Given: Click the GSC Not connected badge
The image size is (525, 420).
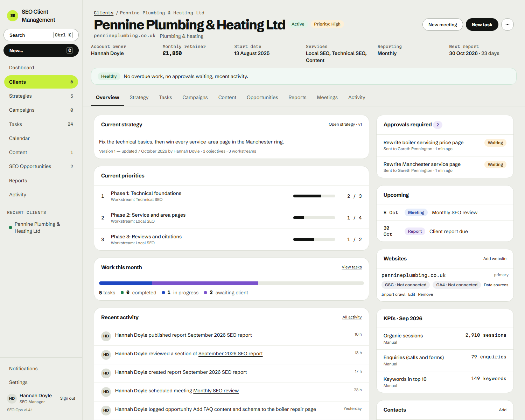Looking at the screenshot, I should (x=406, y=285).
